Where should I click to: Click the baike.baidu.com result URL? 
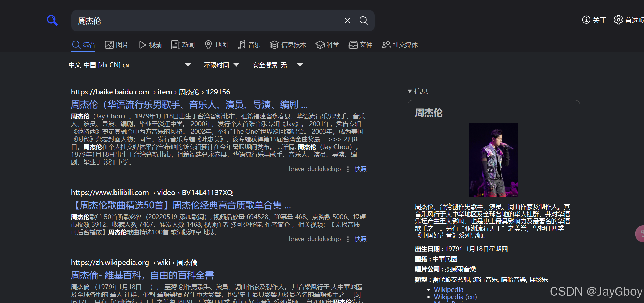150,92
